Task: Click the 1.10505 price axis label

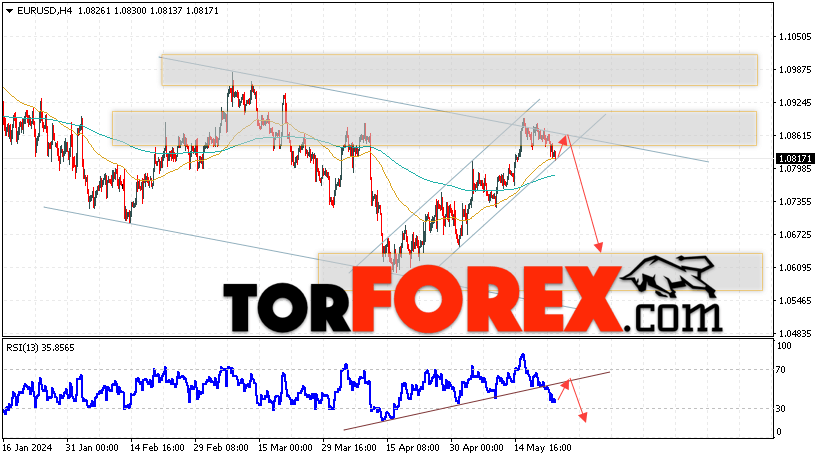Action: [795, 37]
